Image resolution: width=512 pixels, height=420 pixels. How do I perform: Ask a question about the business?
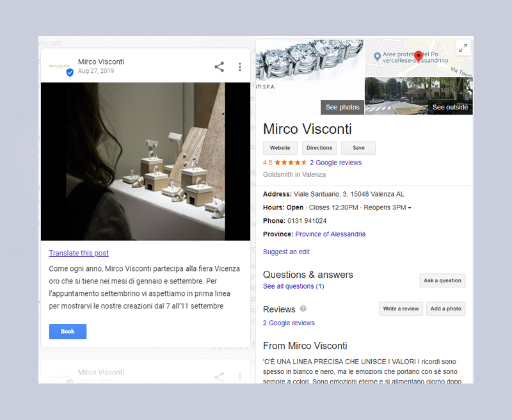442,280
